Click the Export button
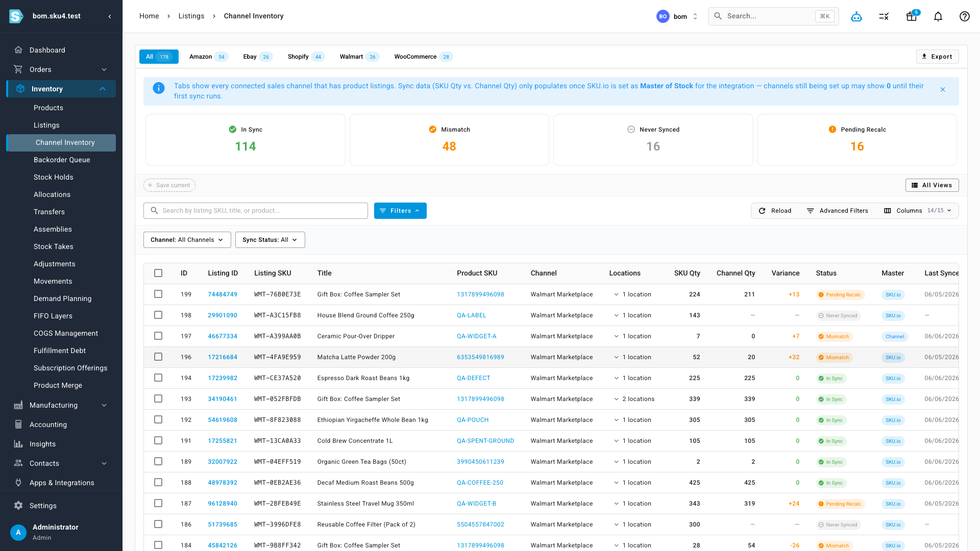Image resolution: width=980 pixels, height=551 pixels. pyautogui.click(x=937, y=57)
